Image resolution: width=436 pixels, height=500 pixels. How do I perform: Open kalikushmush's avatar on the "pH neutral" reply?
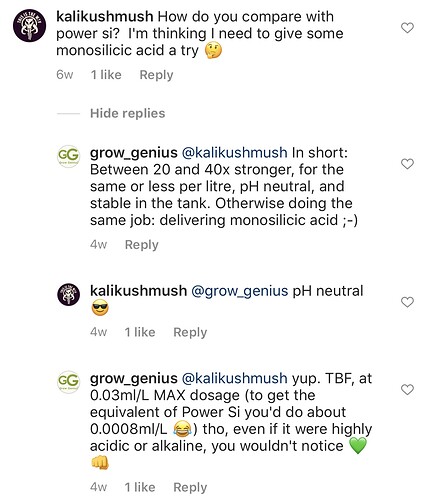coord(68,295)
